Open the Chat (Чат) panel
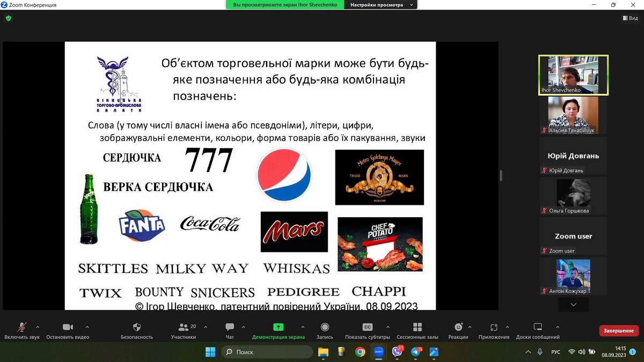Screen dimensions: 644x362 click(x=230, y=327)
